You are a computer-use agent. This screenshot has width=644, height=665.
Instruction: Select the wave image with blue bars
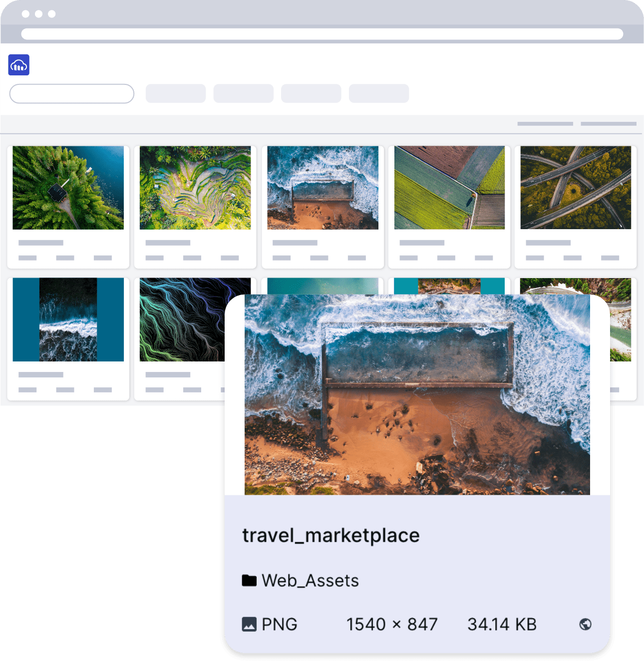click(x=68, y=320)
